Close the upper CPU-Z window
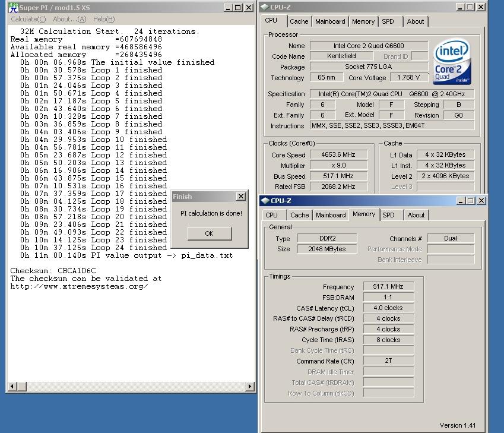Screen dimensions: 504x433 pos(480,7)
